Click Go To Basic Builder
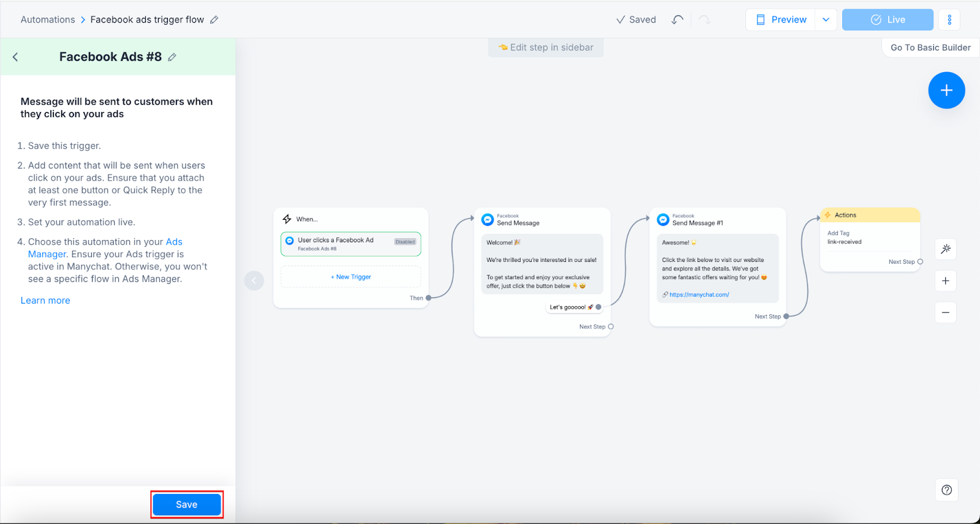 point(930,48)
